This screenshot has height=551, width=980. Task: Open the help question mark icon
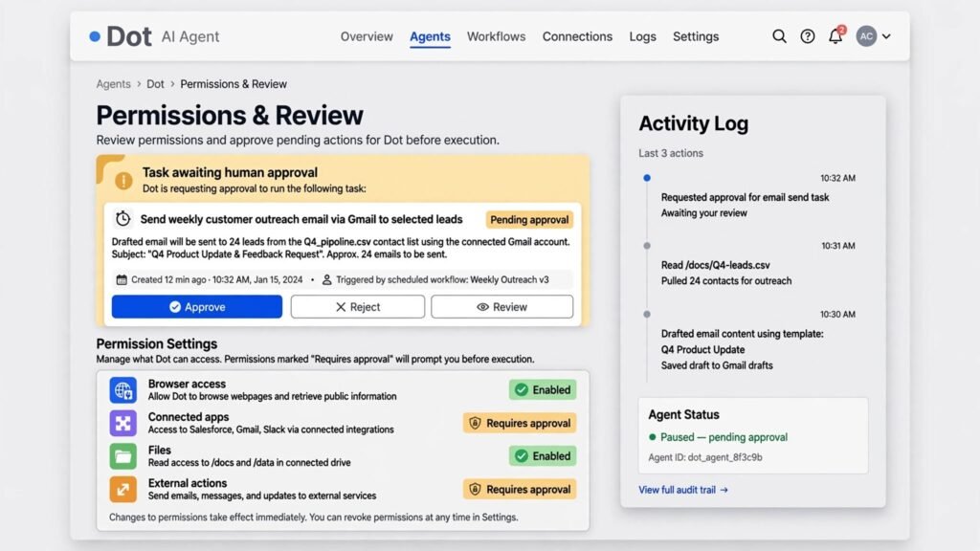point(808,36)
